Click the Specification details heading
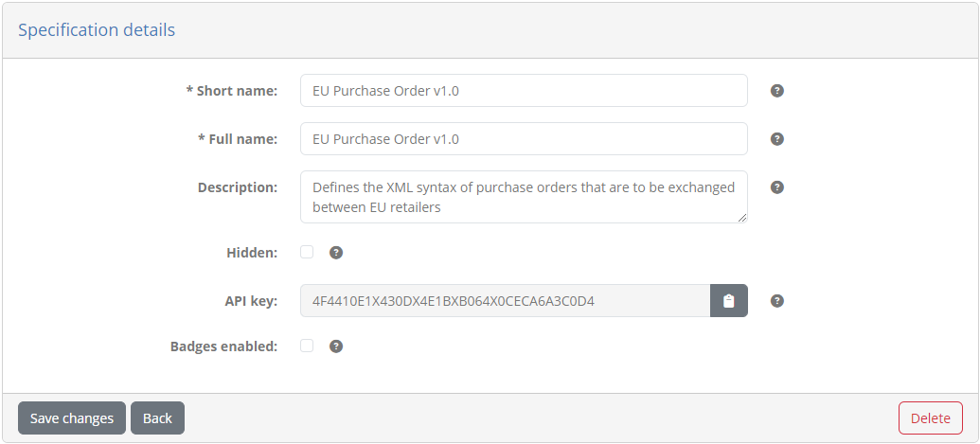This screenshot has height=444, width=980. point(97,30)
